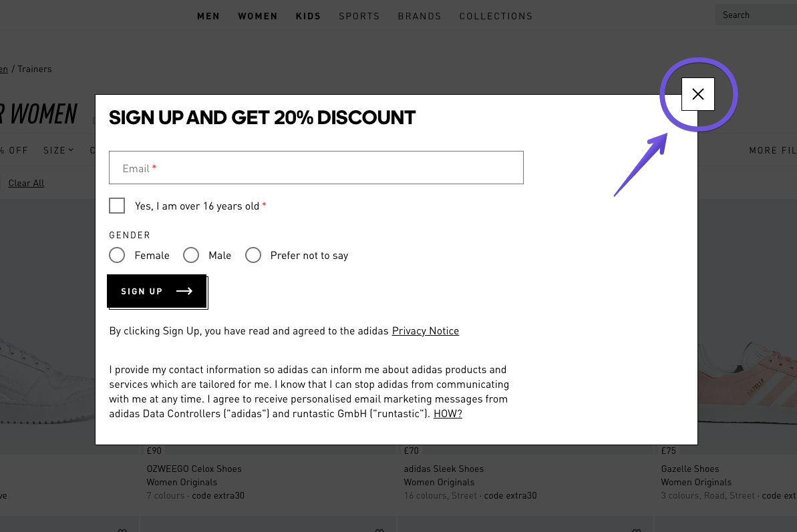This screenshot has height=532, width=797.
Task: Open the Privacy Notice link
Action: 426,330
